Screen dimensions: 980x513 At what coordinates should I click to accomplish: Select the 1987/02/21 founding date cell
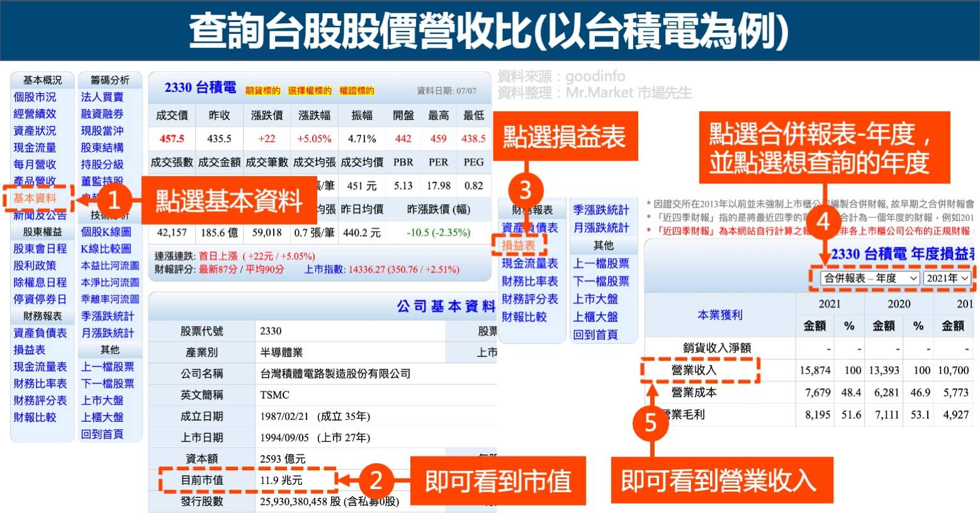tap(315, 417)
